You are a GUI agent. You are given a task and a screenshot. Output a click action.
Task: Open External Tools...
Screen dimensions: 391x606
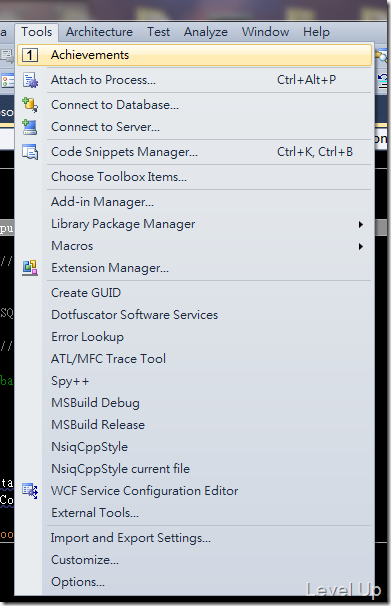click(x=194, y=513)
